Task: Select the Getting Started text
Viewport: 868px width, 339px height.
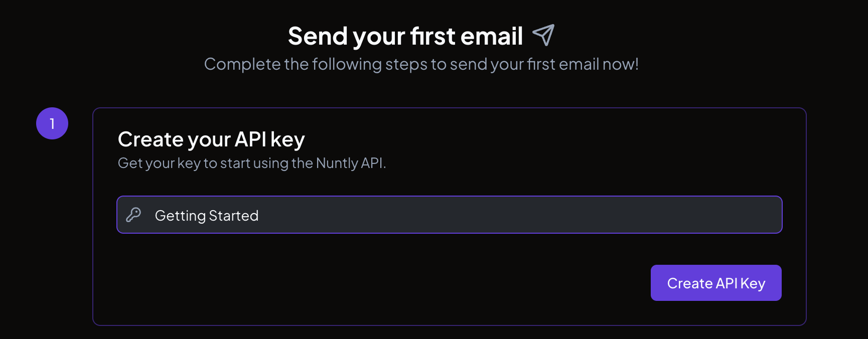Action: tap(207, 215)
